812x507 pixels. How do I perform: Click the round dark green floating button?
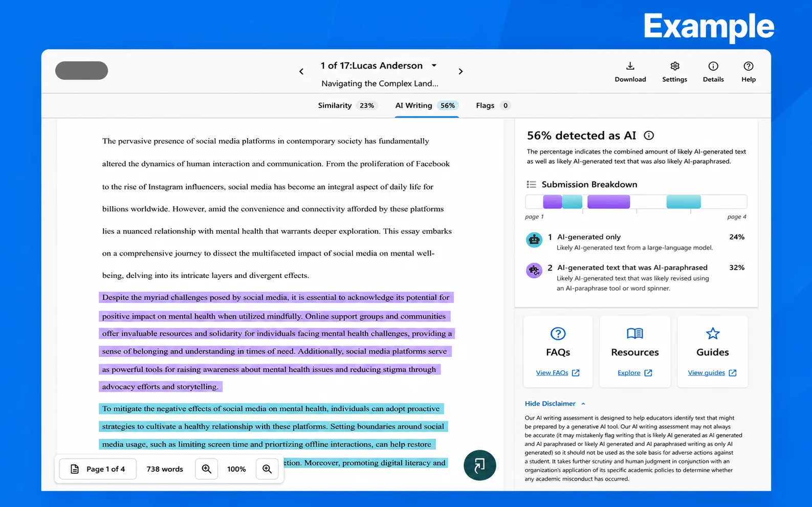click(479, 465)
